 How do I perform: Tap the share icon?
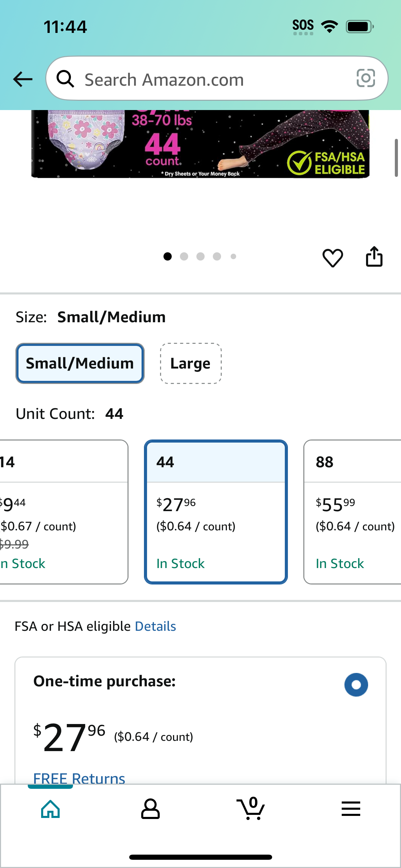(x=374, y=256)
